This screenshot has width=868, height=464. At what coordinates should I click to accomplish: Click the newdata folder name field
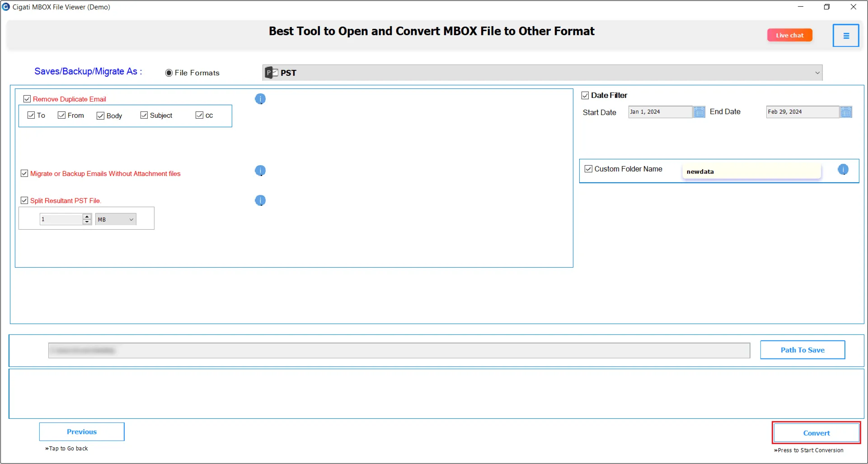click(751, 171)
